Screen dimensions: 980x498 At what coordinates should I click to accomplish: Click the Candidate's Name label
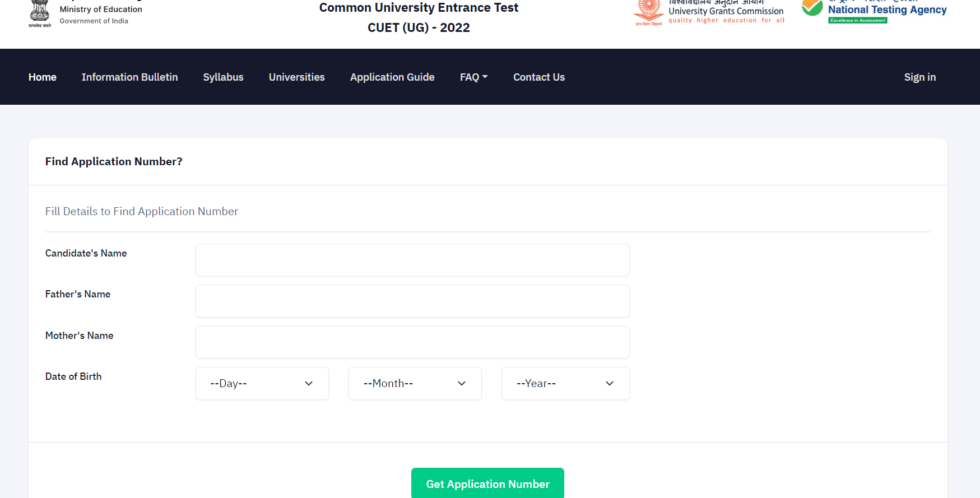(86, 253)
